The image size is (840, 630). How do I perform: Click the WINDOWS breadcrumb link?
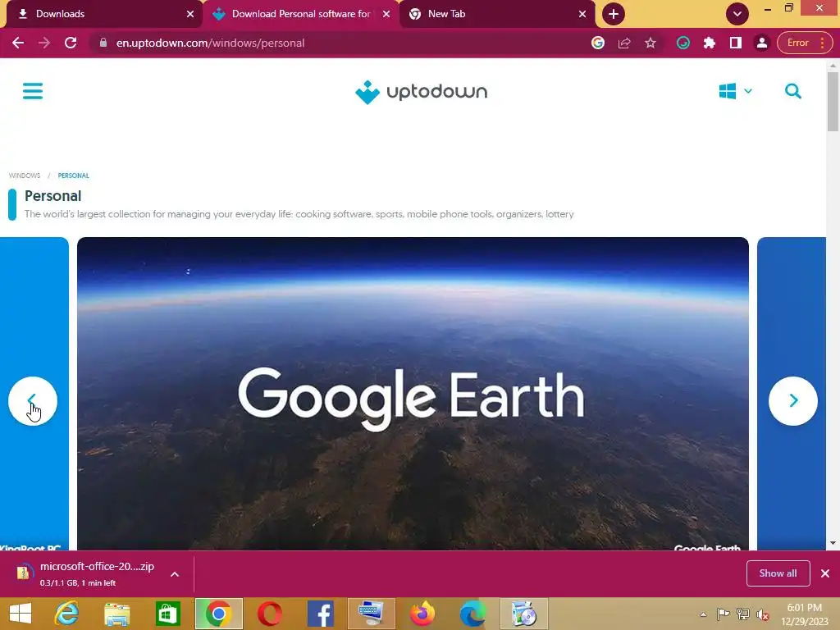25,176
